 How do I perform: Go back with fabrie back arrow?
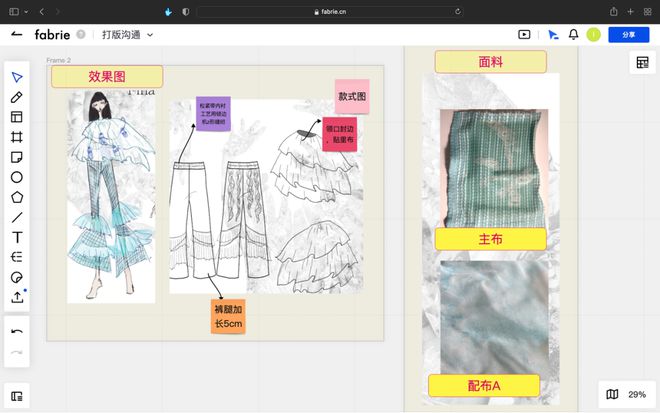coord(17,34)
